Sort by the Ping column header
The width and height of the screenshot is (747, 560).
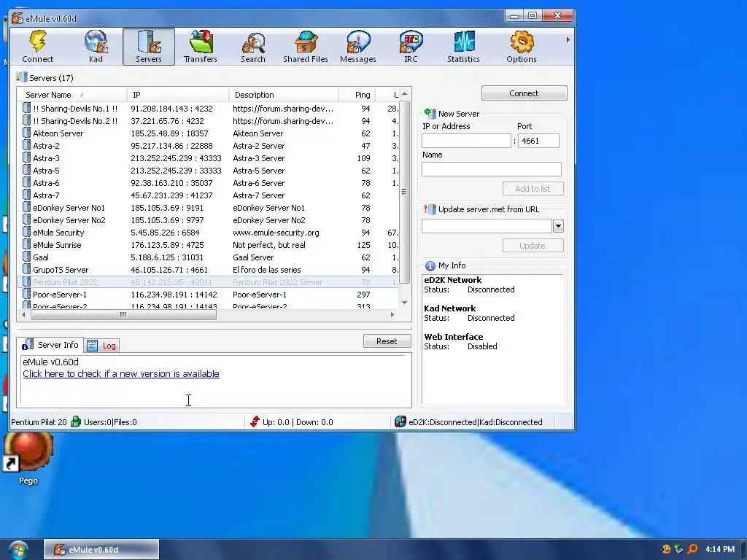357,95
